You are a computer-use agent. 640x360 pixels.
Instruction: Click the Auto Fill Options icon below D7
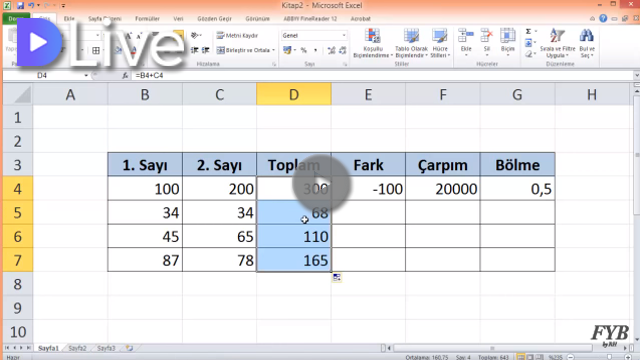[x=337, y=278]
